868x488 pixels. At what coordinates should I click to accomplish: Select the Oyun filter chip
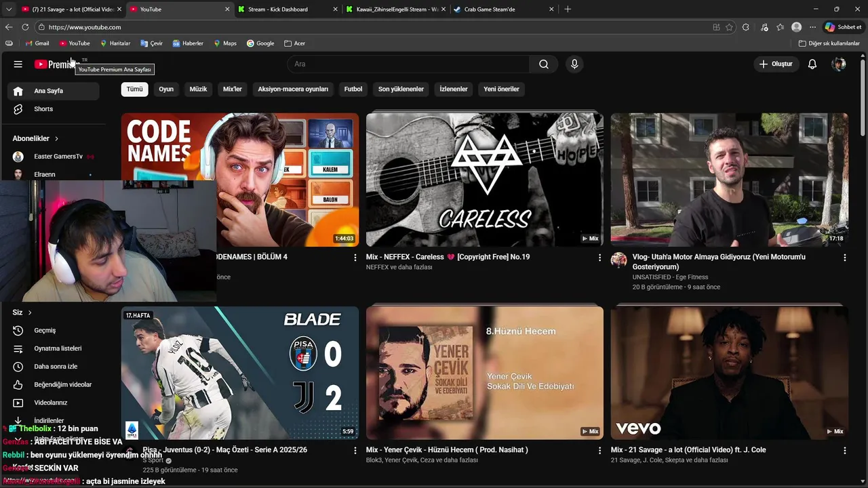click(166, 89)
